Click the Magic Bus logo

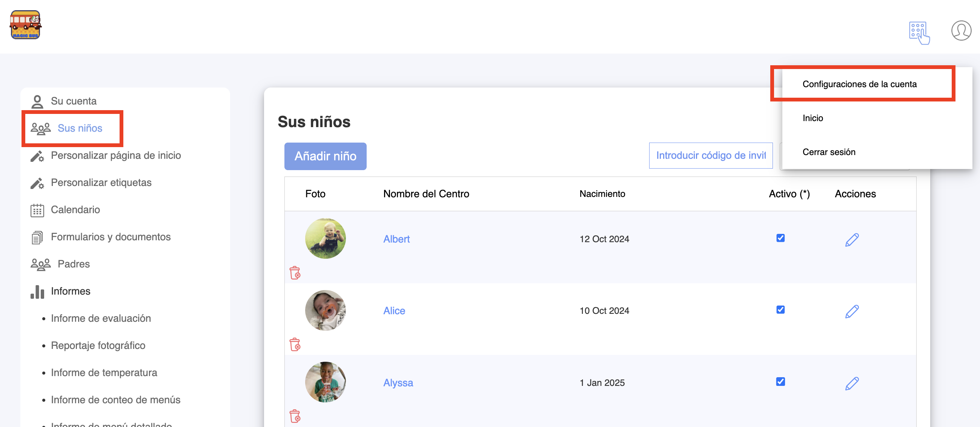(x=26, y=25)
